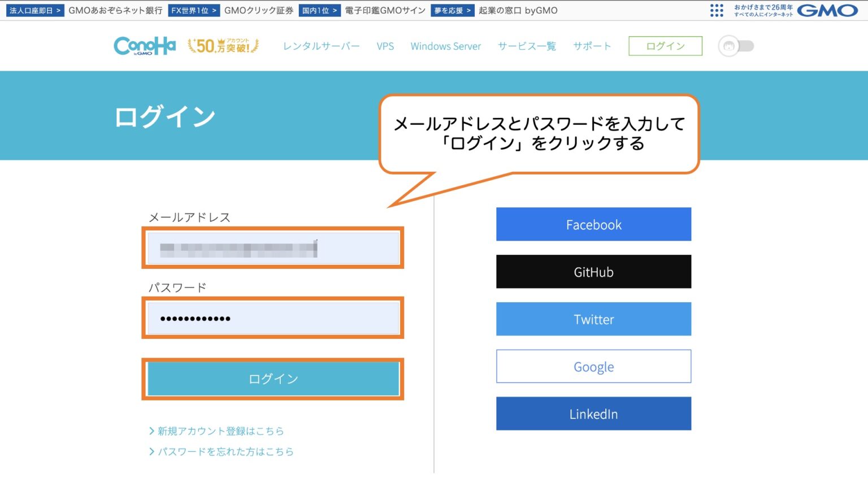Click the 50万アカウント突破 badge
This screenshot has height=488, width=868.
coord(222,45)
